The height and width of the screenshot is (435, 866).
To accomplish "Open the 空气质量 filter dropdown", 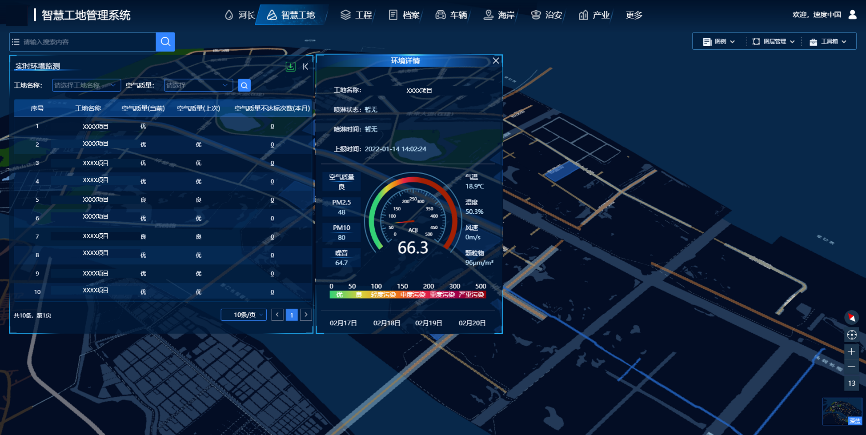I will pyautogui.click(x=198, y=85).
